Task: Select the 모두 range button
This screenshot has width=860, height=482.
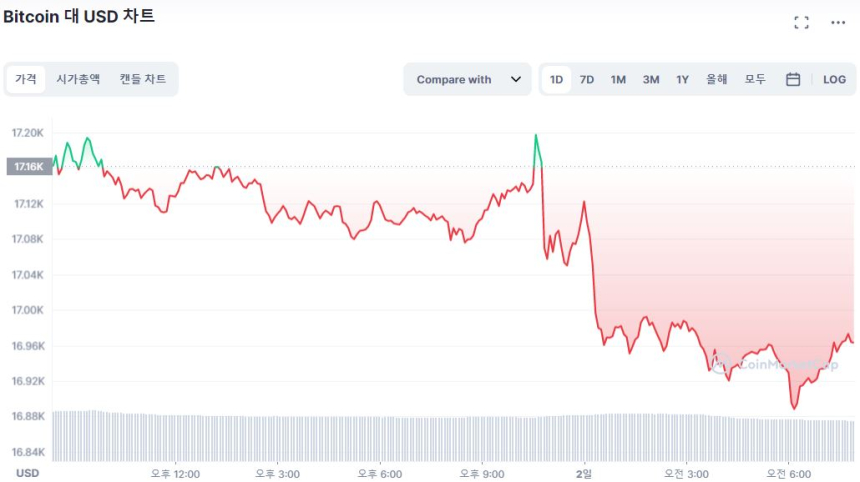Action: [755, 80]
